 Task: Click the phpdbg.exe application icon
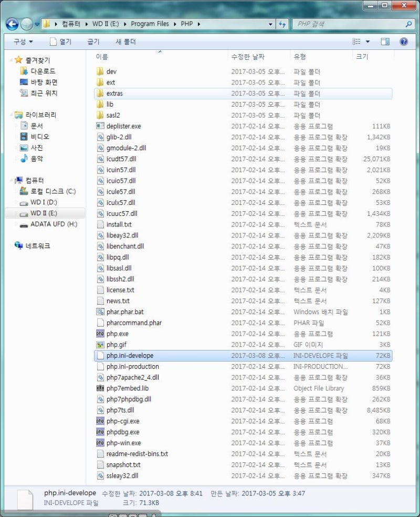coord(100,431)
